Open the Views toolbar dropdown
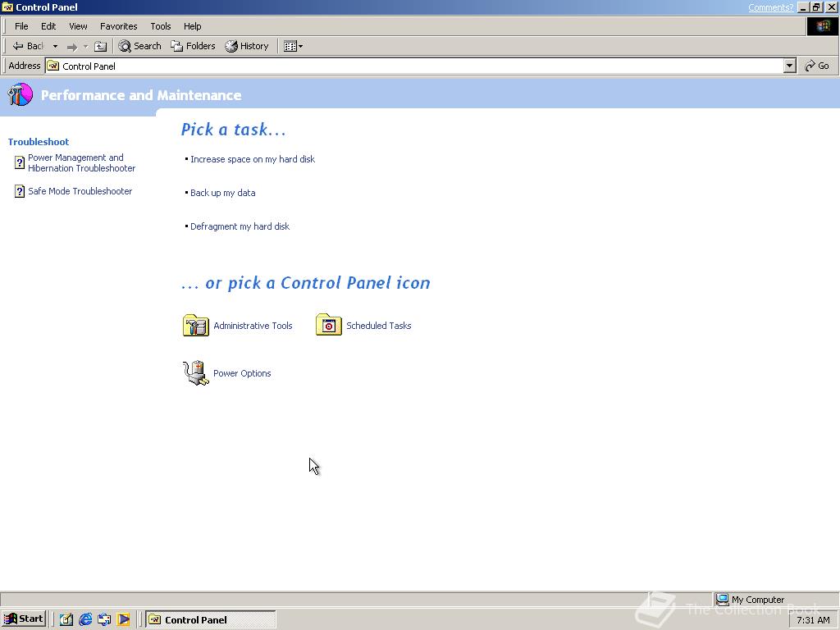This screenshot has width=840, height=630. [x=293, y=47]
